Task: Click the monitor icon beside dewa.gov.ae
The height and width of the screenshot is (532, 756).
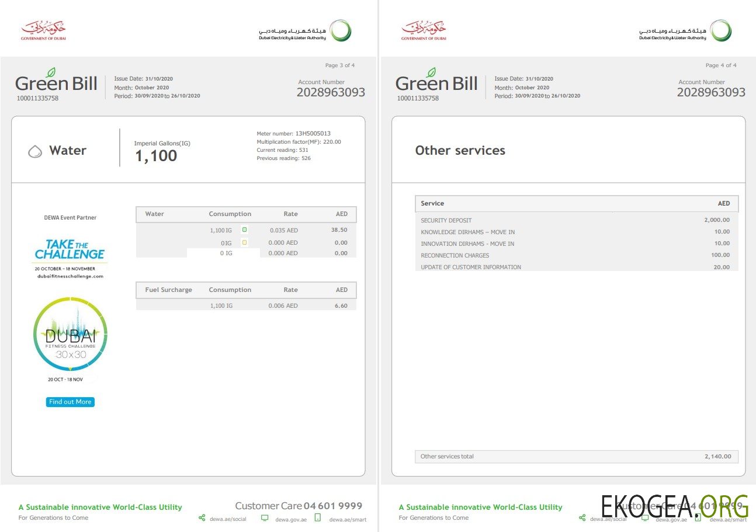Action: (265, 517)
